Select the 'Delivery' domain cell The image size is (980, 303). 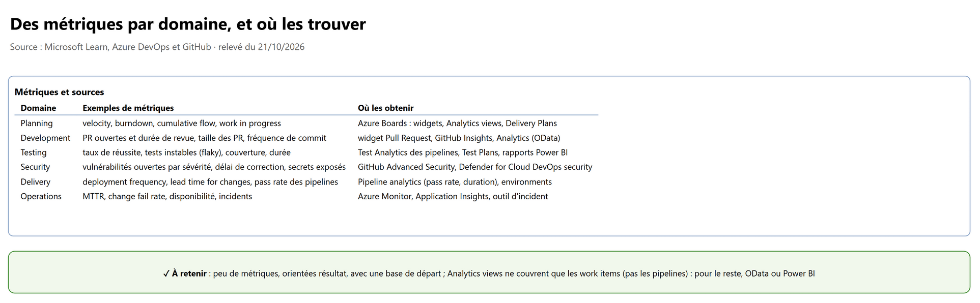[36, 181]
